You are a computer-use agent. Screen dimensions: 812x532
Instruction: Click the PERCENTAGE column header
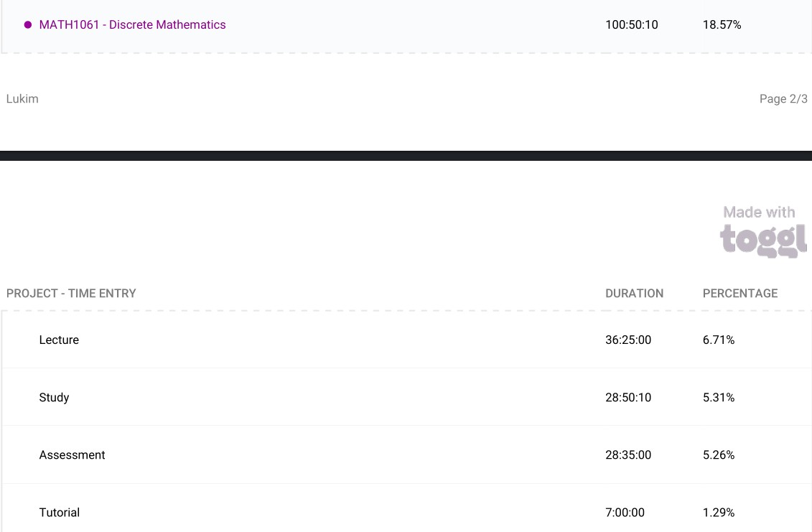pos(739,293)
